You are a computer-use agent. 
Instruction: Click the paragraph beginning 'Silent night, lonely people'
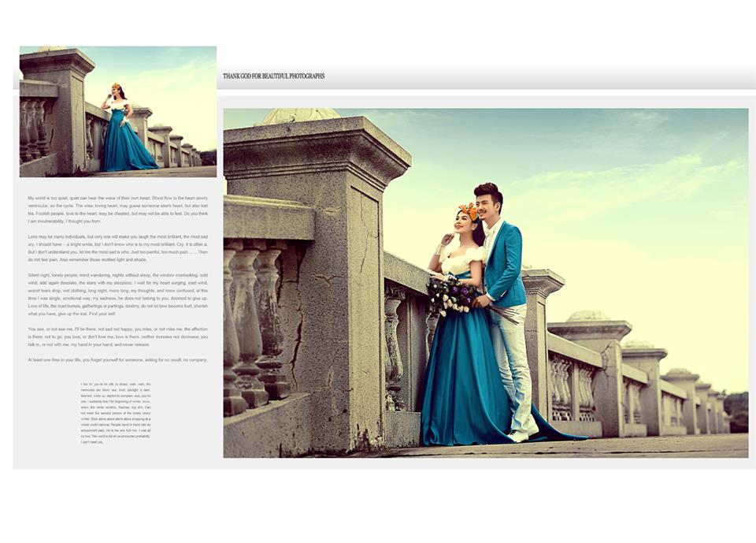[x=118, y=294]
